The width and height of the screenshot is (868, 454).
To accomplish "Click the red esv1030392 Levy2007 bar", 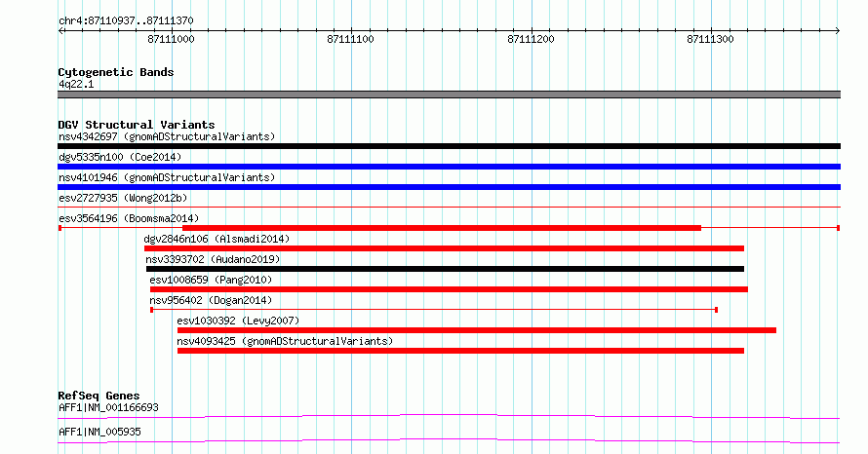I will click(x=477, y=330).
